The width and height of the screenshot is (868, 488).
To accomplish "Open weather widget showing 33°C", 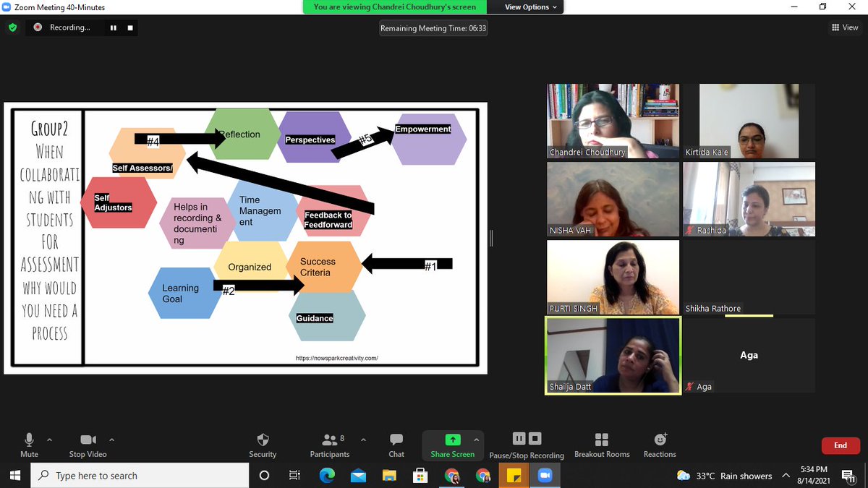I will click(724, 476).
